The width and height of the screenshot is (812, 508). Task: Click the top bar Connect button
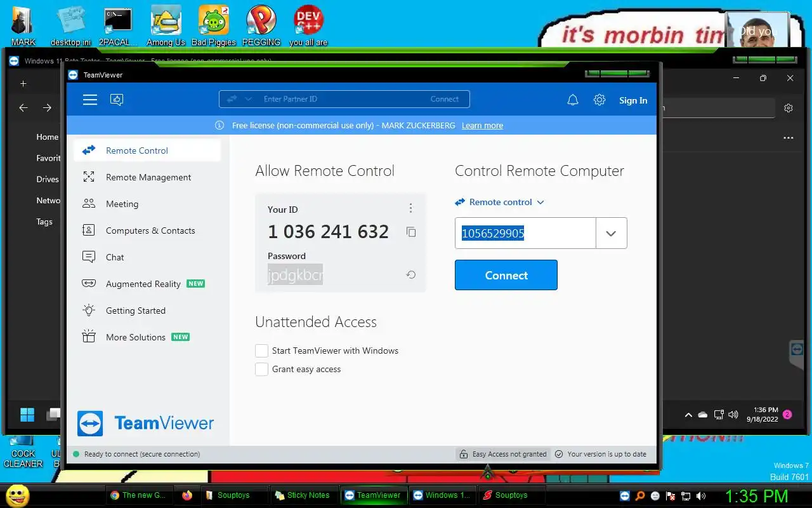(444, 99)
